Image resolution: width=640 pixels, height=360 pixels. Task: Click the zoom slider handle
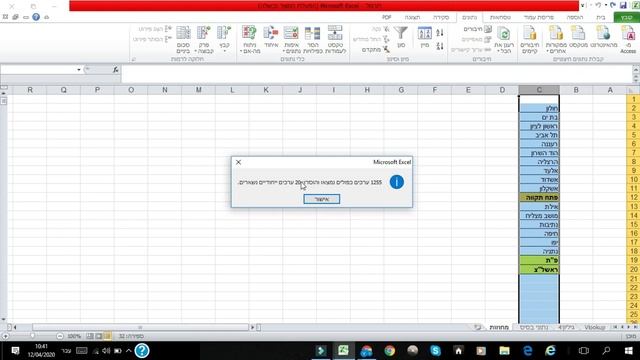(x=32, y=336)
